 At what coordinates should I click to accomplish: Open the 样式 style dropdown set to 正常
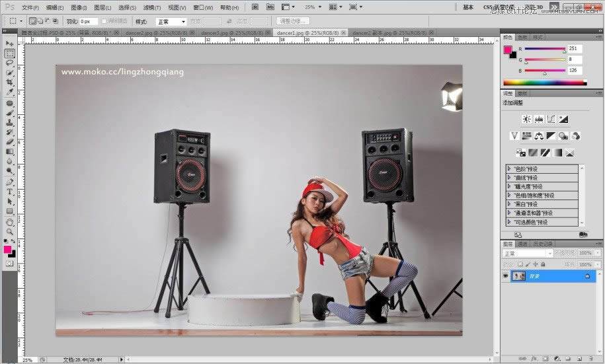[x=171, y=21]
